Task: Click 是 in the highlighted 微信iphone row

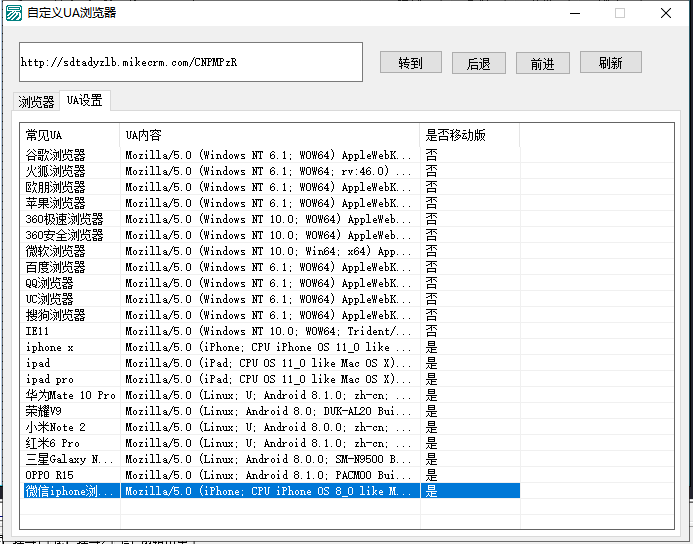Action: (x=431, y=491)
